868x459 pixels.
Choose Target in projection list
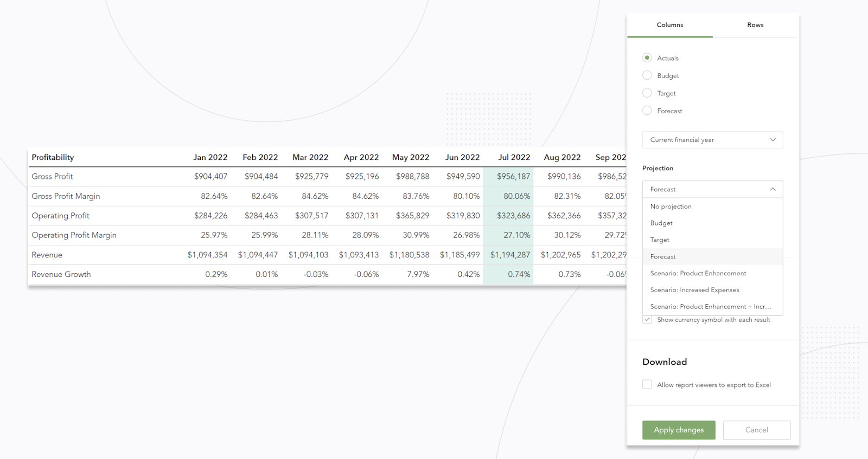point(713,240)
